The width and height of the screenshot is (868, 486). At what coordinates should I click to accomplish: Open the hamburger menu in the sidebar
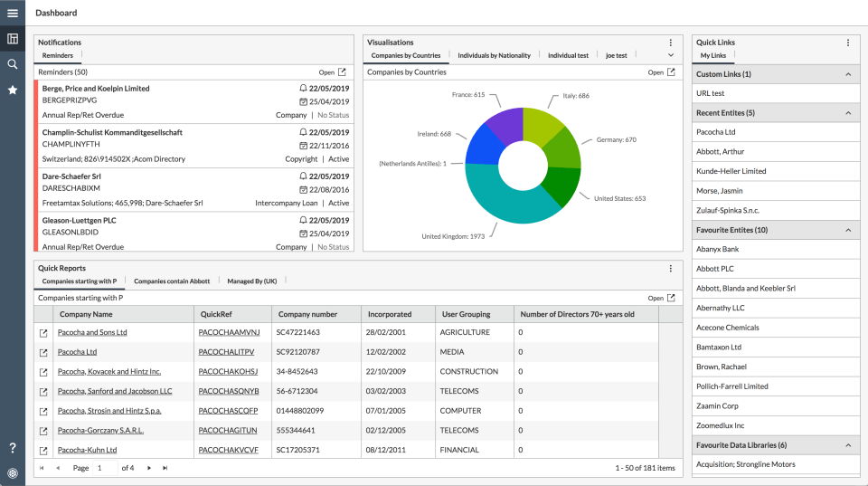pos(13,13)
